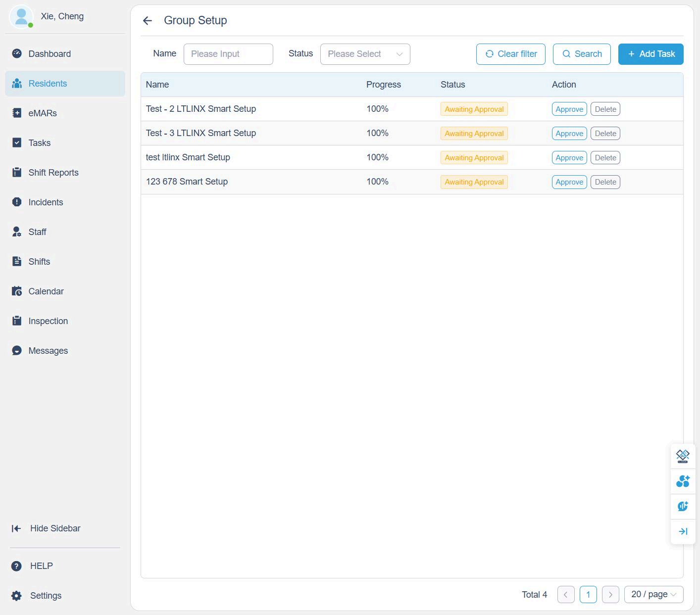This screenshot has width=700, height=615.
Task: Open Shift Reports from the sidebar
Action: tap(53, 173)
